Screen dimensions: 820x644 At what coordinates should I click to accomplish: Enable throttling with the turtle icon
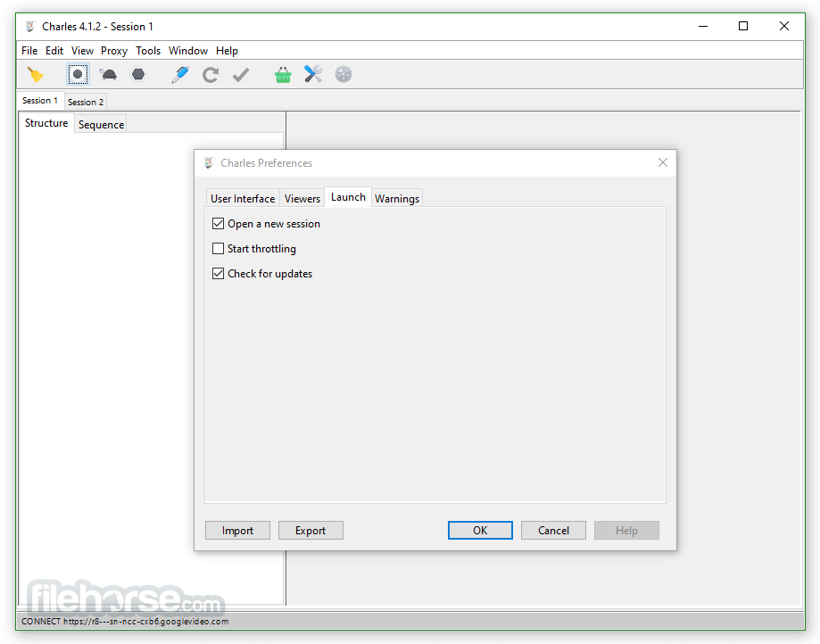coord(108,75)
